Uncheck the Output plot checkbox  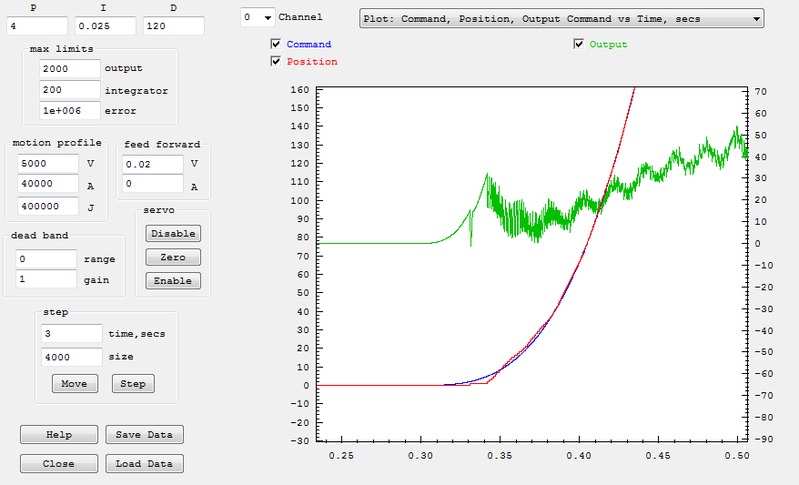point(579,45)
